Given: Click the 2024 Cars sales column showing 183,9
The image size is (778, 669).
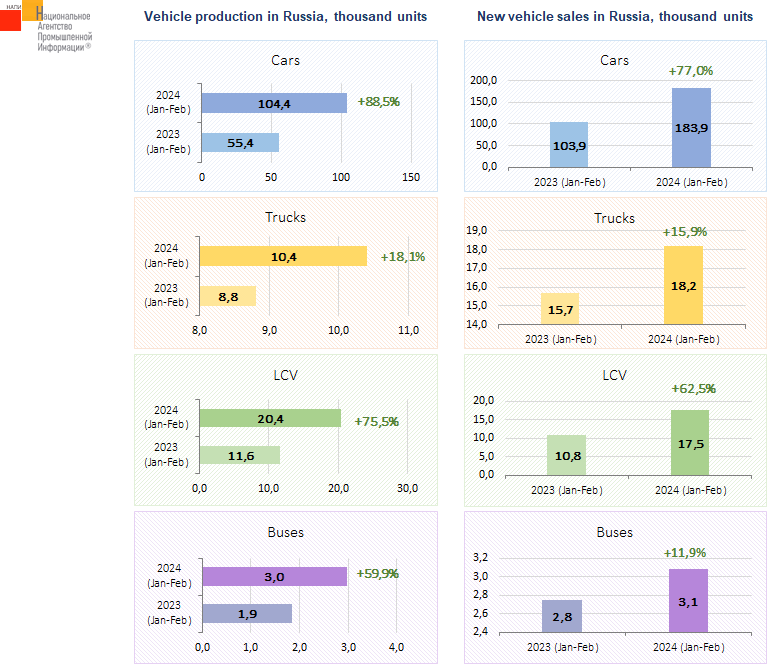Looking at the screenshot, I should [x=691, y=128].
